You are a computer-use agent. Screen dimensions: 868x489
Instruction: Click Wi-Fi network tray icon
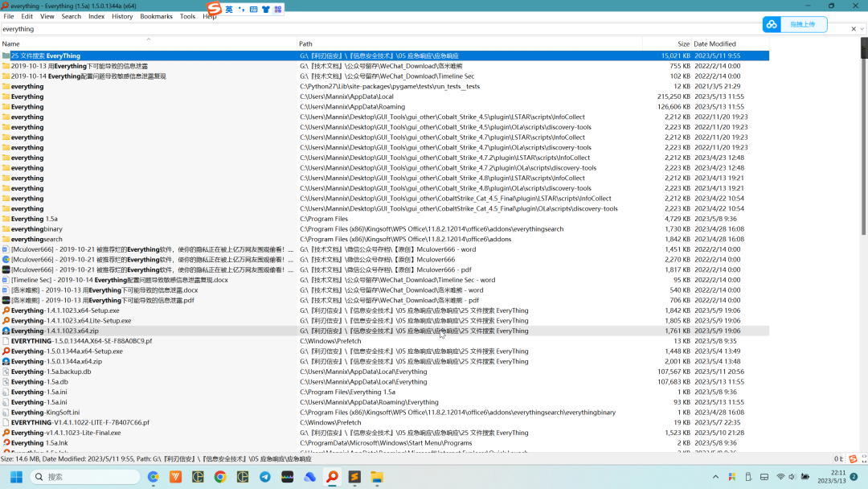click(780, 477)
